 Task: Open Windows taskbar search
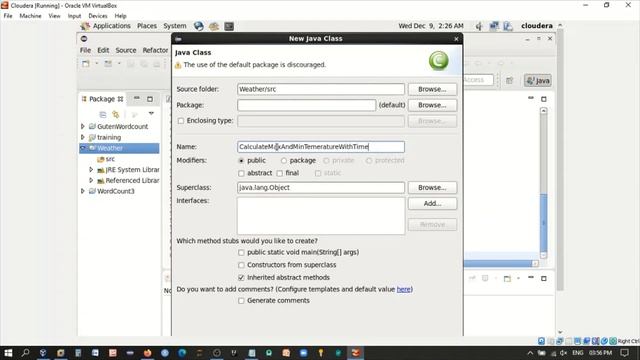pyautogui.click(x=25, y=353)
